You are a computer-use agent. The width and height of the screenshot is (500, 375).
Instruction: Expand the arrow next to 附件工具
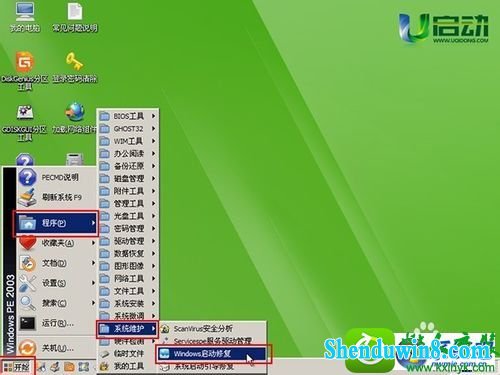coord(154,191)
